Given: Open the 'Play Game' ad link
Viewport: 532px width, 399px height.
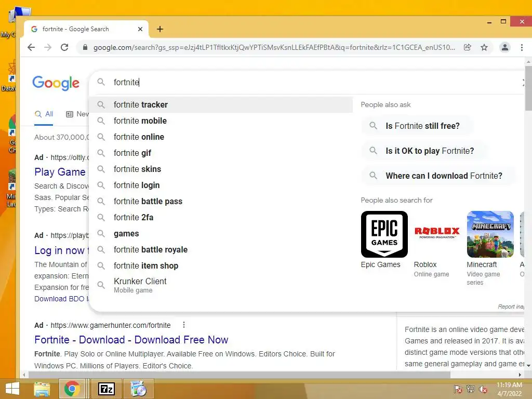Looking at the screenshot, I should tap(60, 172).
